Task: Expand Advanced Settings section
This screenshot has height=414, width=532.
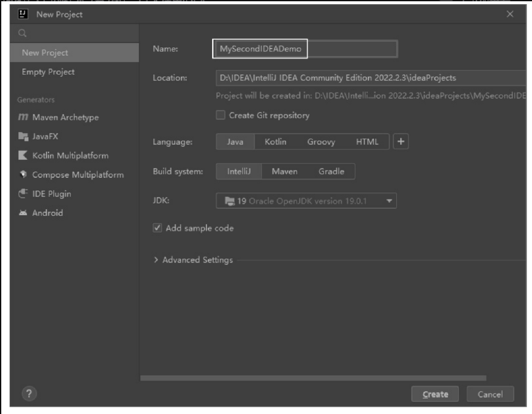Action: click(x=193, y=260)
